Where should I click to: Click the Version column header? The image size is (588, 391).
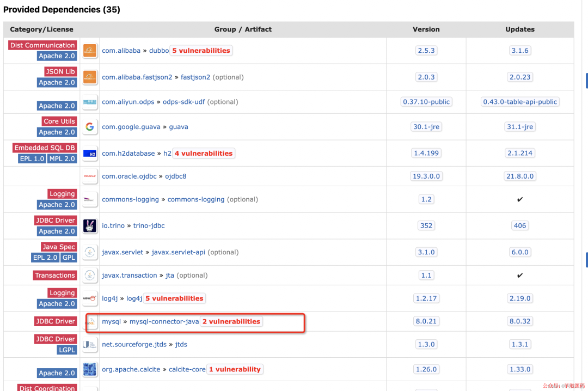coord(426,29)
